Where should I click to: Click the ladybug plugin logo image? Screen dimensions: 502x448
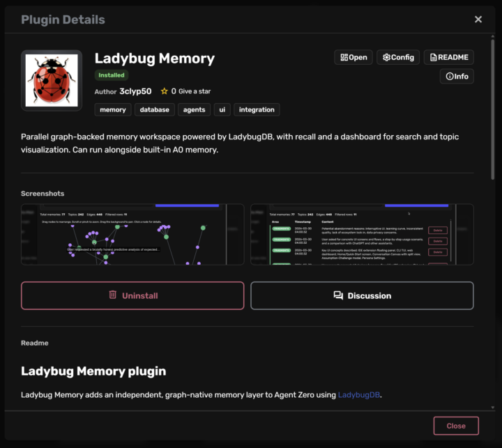[52, 80]
